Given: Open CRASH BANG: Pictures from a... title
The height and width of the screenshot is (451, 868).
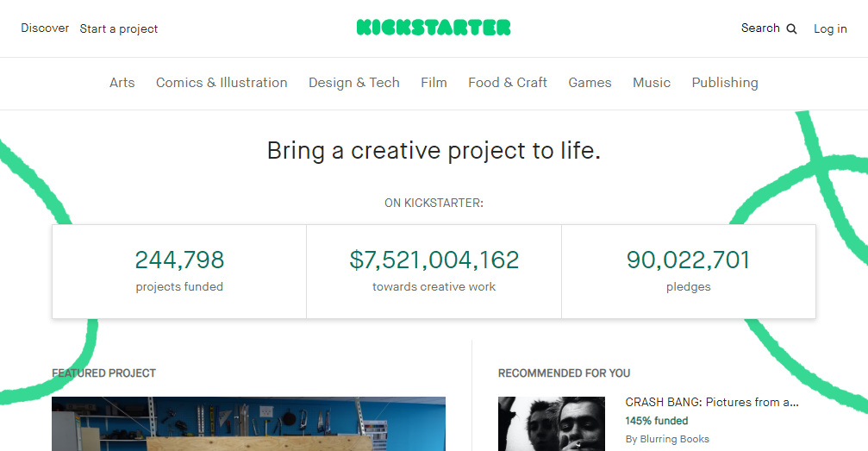Looking at the screenshot, I should (712, 402).
